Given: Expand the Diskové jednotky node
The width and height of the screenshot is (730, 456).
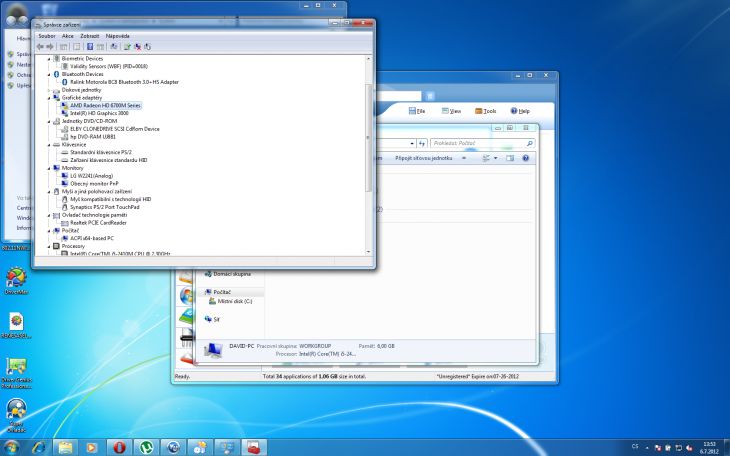Looking at the screenshot, I should pyautogui.click(x=49, y=90).
